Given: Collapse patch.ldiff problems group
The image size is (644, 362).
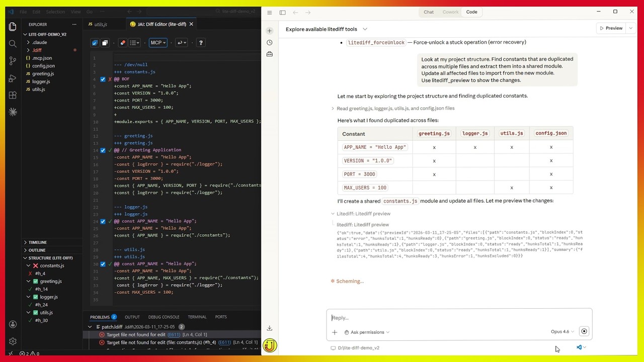Looking at the screenshot, I should pos(90,327).
